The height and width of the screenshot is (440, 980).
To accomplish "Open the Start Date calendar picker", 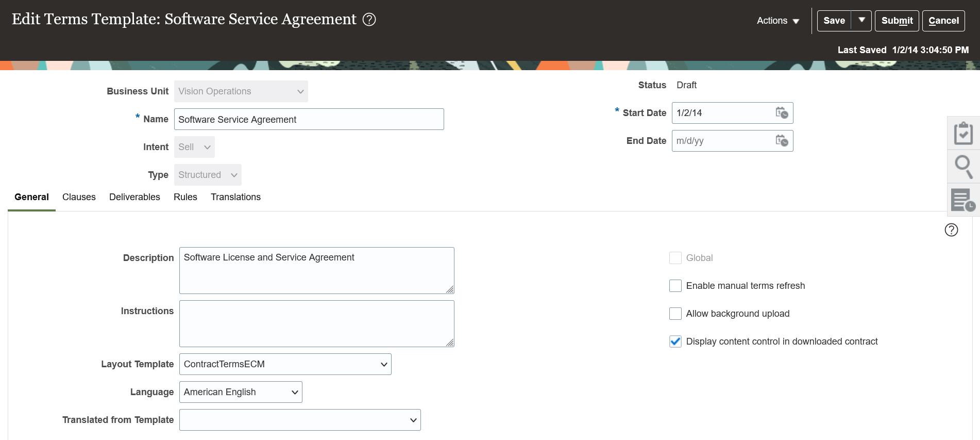I will click(x=781, y=113).
